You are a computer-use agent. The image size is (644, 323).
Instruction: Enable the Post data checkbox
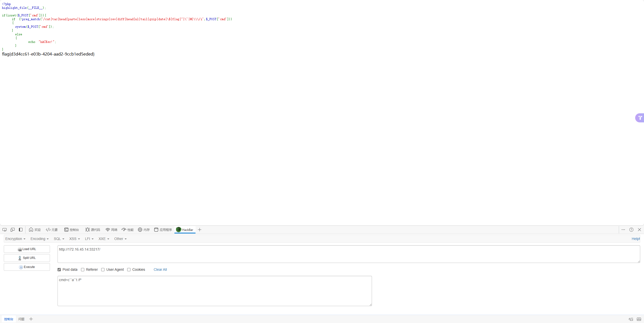pos(59,270)
